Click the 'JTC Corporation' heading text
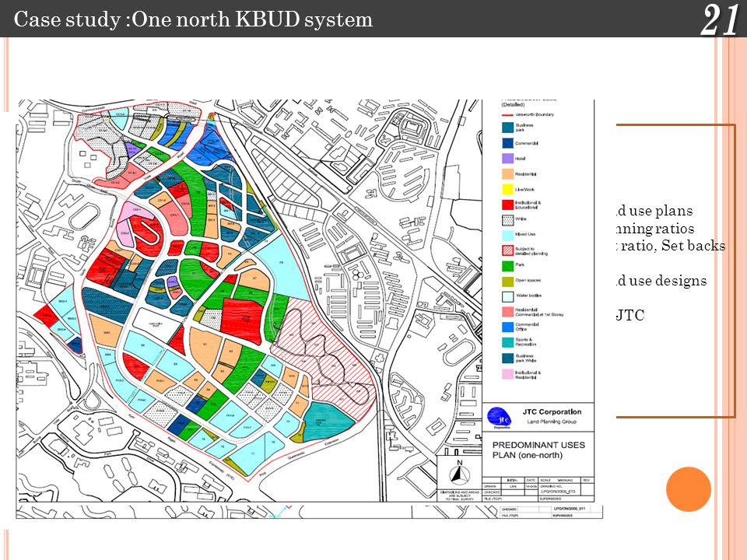 coord(552,412)
